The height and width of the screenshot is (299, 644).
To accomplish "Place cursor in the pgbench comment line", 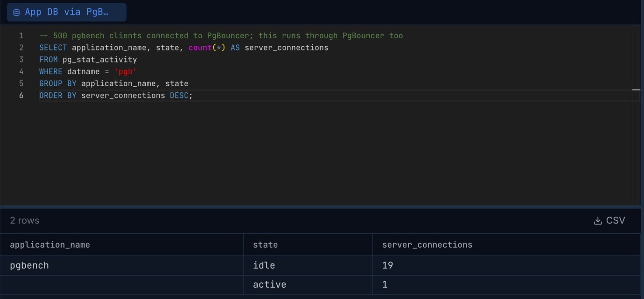I will pyautogui.click(x=221, y=36).
